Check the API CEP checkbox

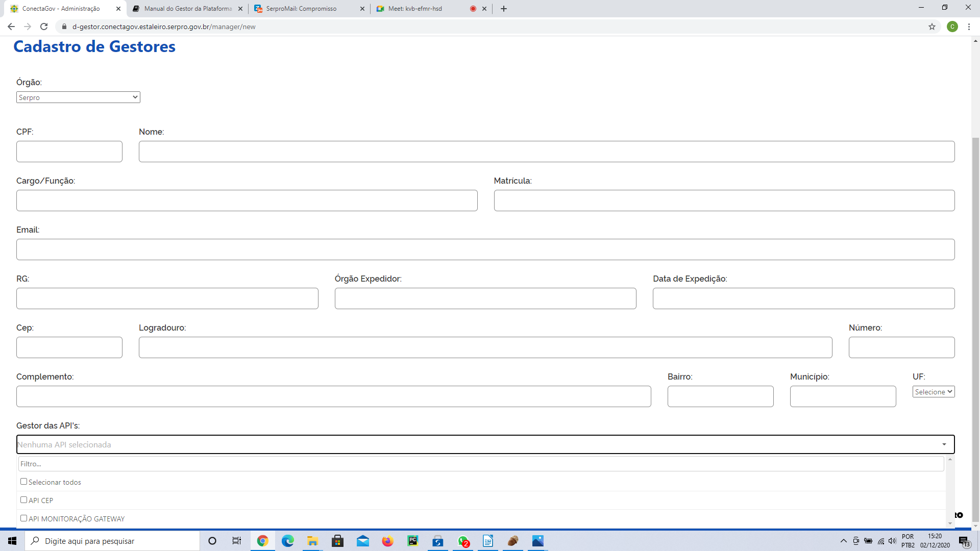click(23, 500)
